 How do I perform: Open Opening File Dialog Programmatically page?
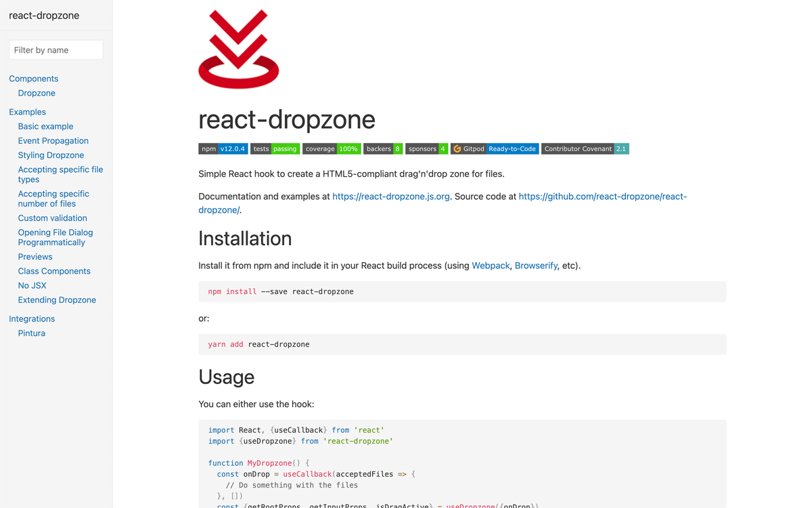tap(55, 237)
